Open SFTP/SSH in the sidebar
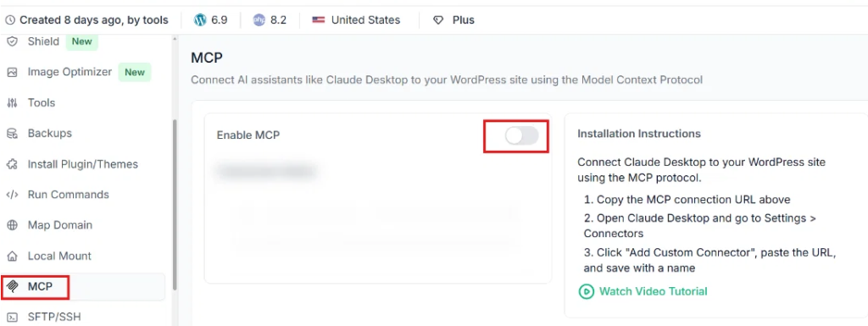 54,318
